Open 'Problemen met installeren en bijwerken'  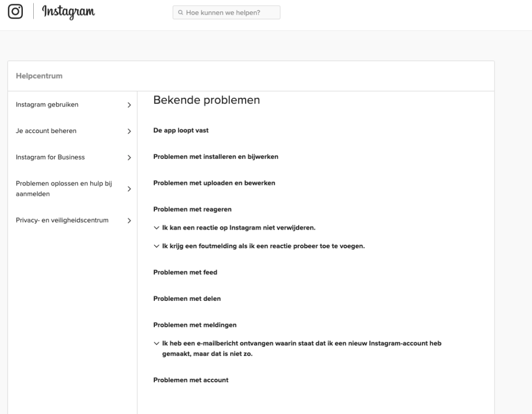click(215, 156)
